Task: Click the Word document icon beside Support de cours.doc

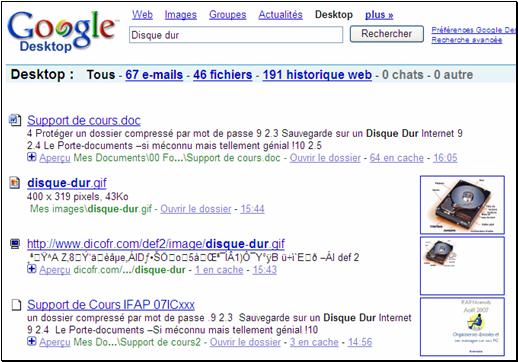Action: coord(15,120)
